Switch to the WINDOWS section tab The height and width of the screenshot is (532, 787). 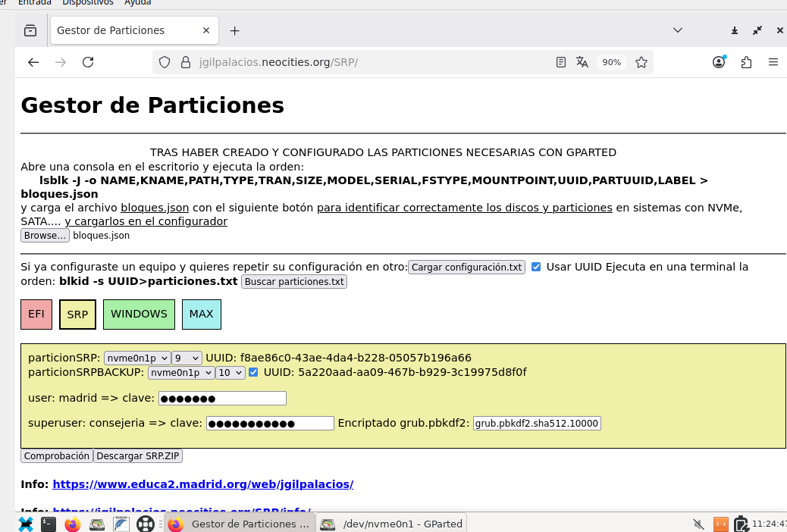(139, 315)
